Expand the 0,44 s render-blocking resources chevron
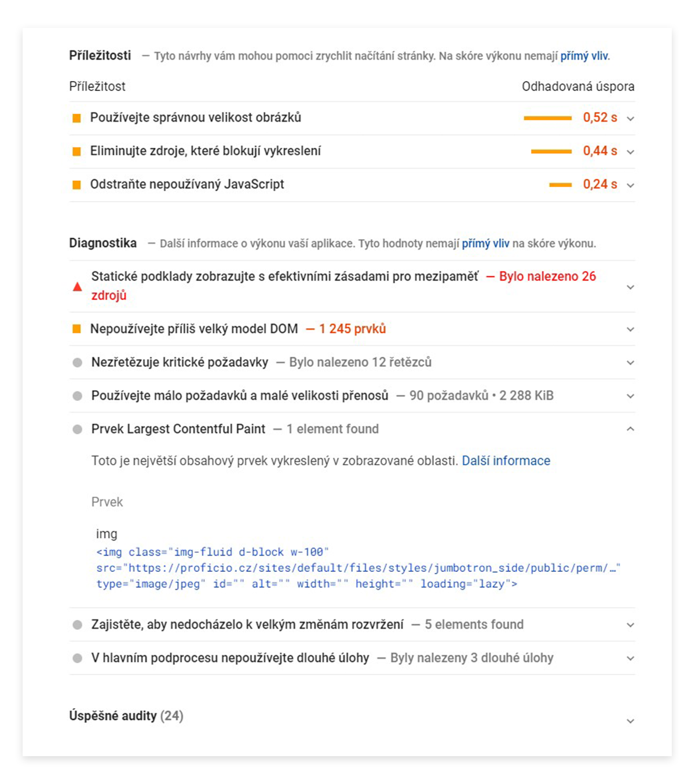 631,152
